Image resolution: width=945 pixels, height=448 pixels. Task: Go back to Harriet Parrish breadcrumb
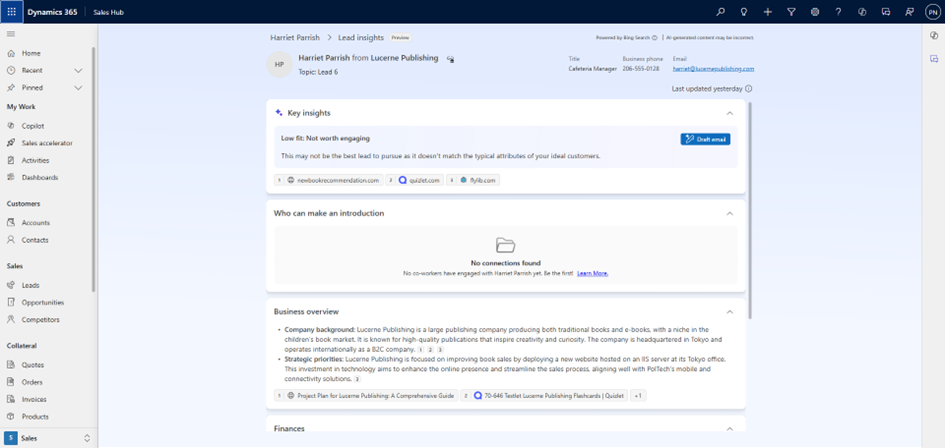click(x=295, y=37)
